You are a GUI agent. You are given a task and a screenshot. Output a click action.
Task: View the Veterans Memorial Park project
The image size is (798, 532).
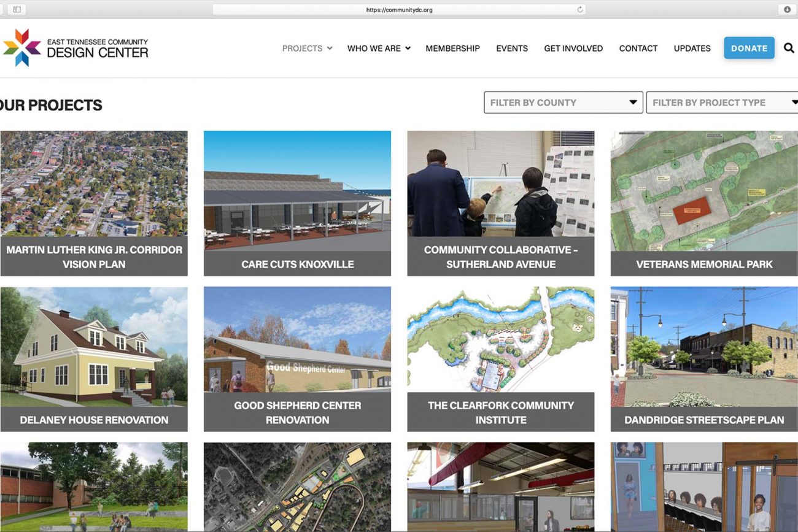point(704,203)
